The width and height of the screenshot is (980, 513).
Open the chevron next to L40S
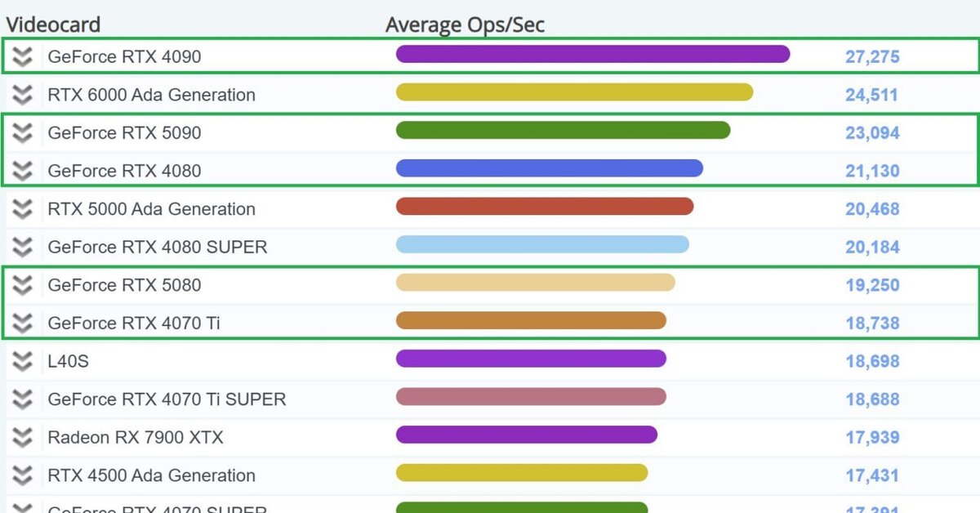(x=23, y=361)
